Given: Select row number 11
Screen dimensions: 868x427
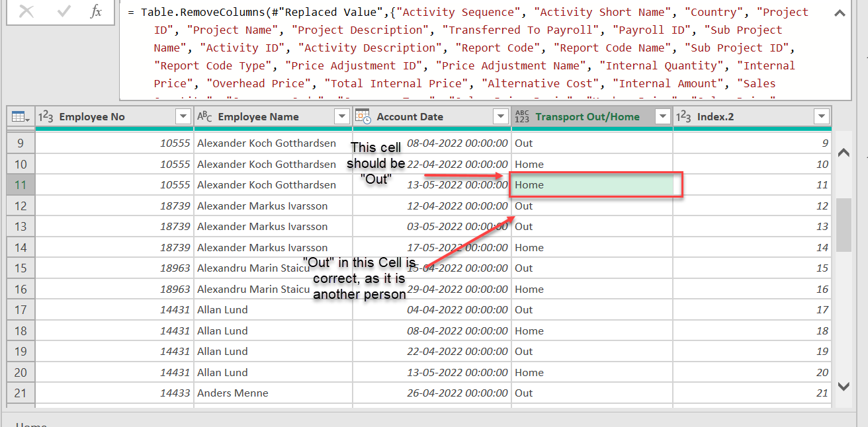Looking at the screenshot, I should point(21,185).
